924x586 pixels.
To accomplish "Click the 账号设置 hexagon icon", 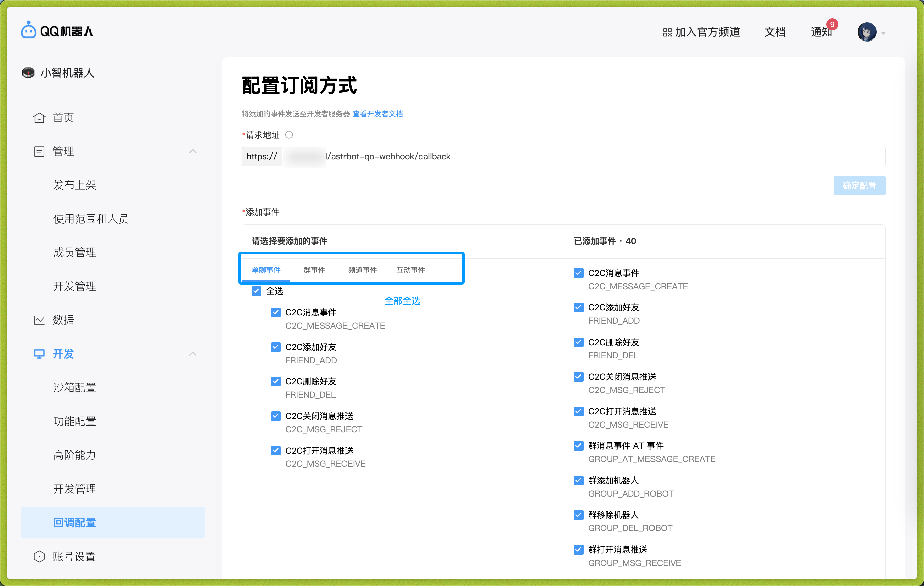I will point(39,556).
